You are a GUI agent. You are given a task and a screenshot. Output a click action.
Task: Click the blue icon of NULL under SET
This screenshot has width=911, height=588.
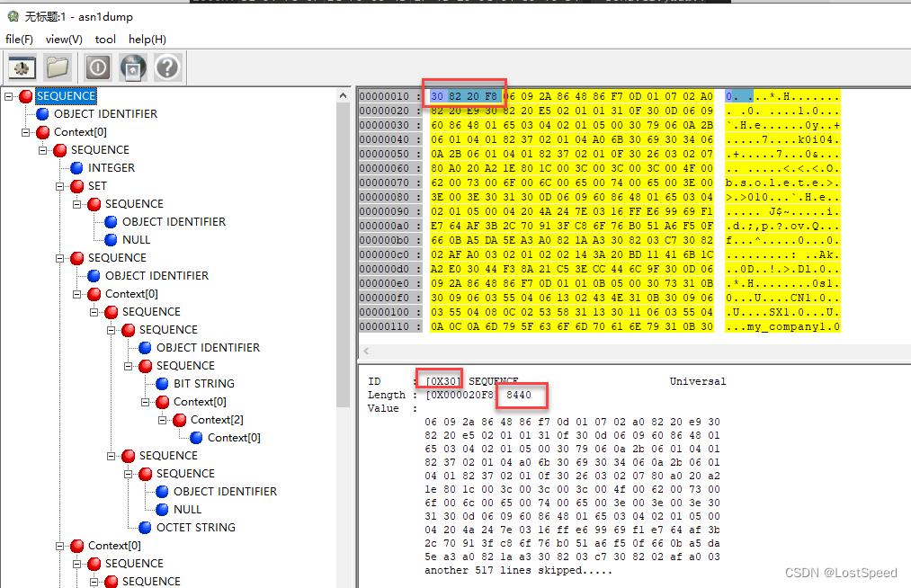111,240
